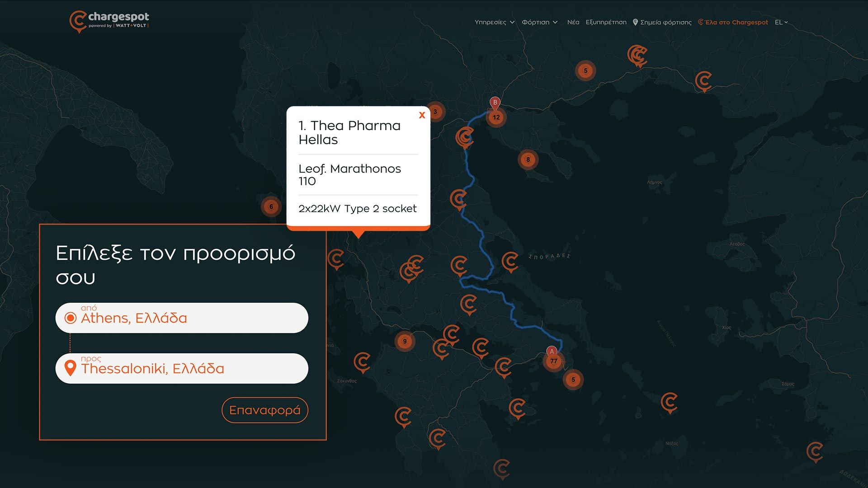Click the 2x22kW Type 2 socket text
This screenshot has width=868, height=488.
(x=358, y=209)
